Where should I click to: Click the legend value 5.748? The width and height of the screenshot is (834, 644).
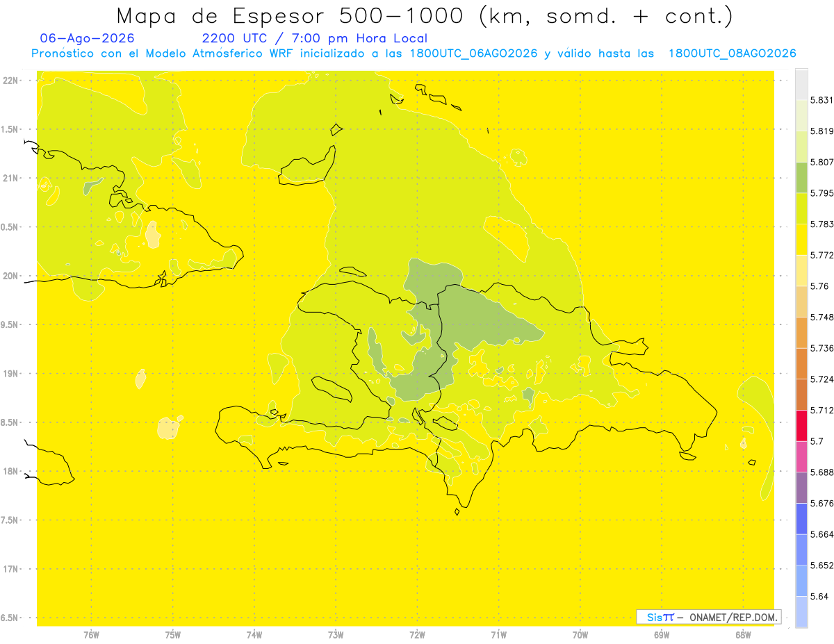(821, 317)
